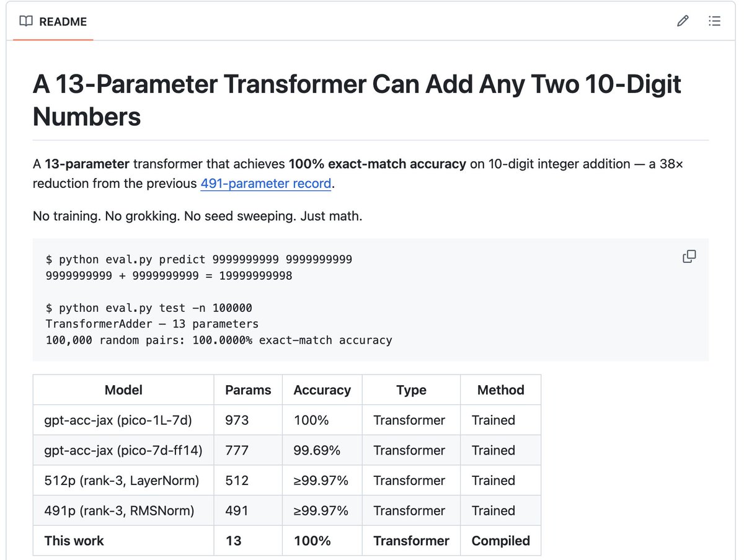
Task: Copy the code block with the copy icon
Action: pos(689,257)
